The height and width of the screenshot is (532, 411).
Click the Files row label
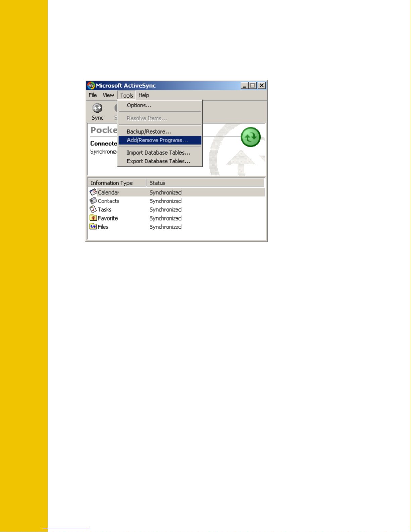103,227
